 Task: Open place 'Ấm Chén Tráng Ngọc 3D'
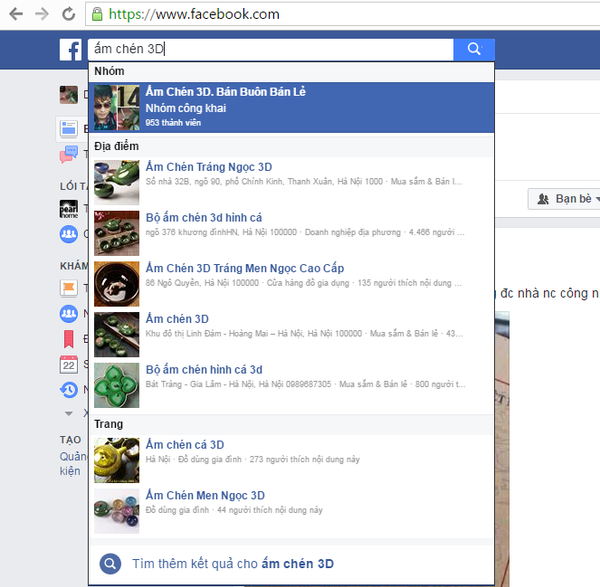291,183
